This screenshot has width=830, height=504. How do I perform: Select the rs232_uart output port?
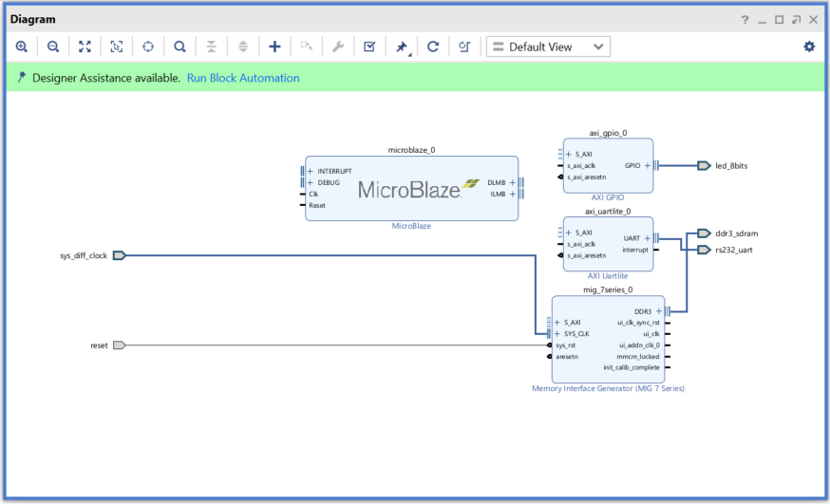704,250
